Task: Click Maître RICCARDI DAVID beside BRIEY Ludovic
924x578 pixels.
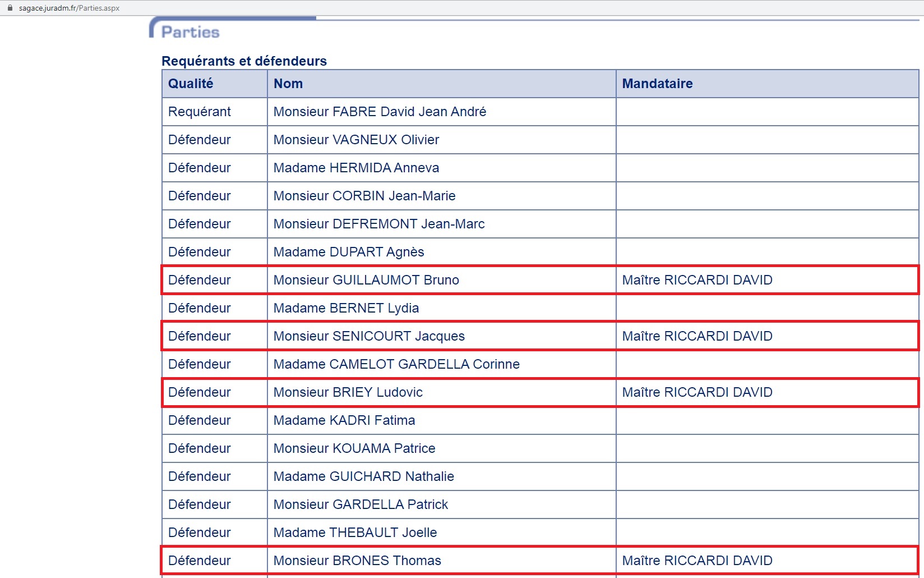Action: [697, 392]
